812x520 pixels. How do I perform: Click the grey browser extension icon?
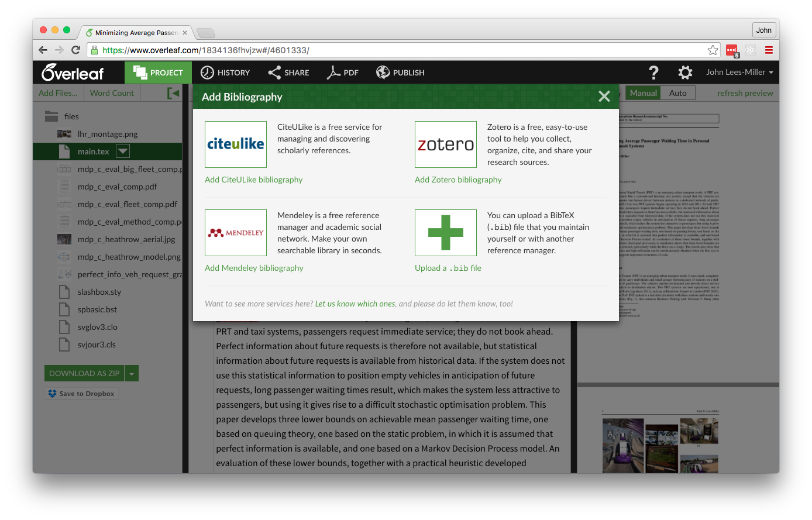click(751, 50)
